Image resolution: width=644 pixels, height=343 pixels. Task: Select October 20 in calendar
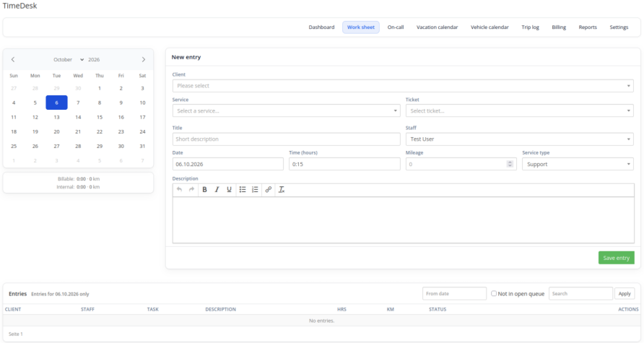pyautogui.click(x=57, y=132)
